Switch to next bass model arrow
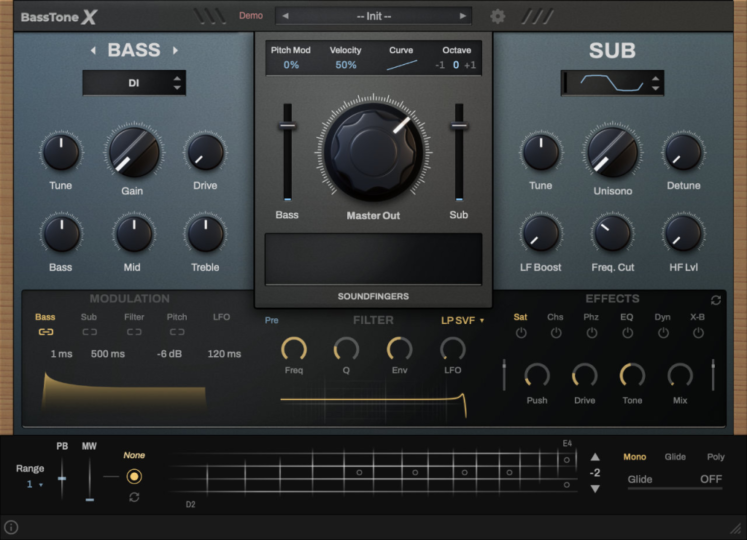 [176, 50]
